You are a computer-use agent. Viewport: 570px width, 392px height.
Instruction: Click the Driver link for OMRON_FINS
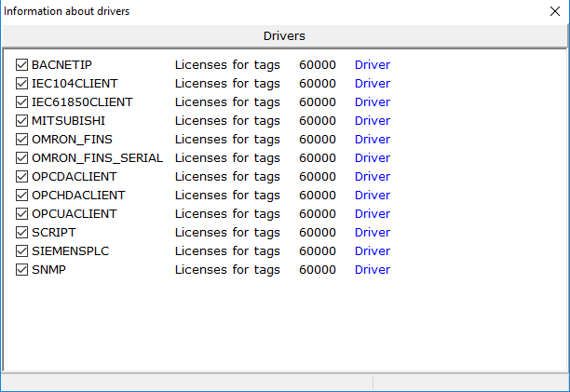pyautogui.click(x=373, y=139)
